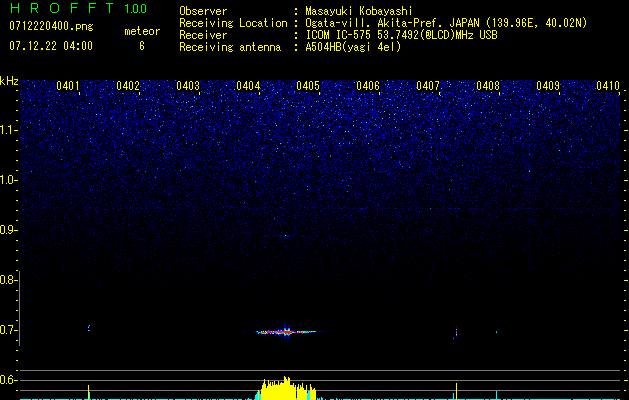Select the 07.12.22 04:00 timestamp
Image resolution: width=629 pixels, height=400 pixels.
pos(50,46)
